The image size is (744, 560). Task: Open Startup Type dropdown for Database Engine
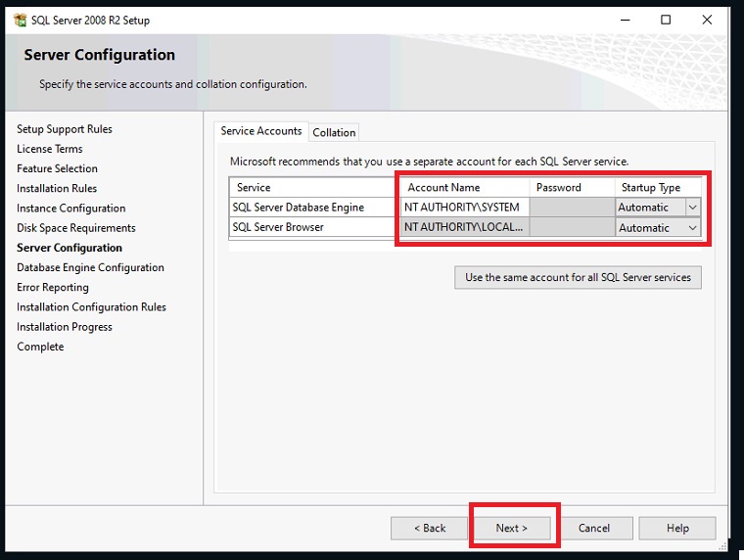[x=693, y=208]
